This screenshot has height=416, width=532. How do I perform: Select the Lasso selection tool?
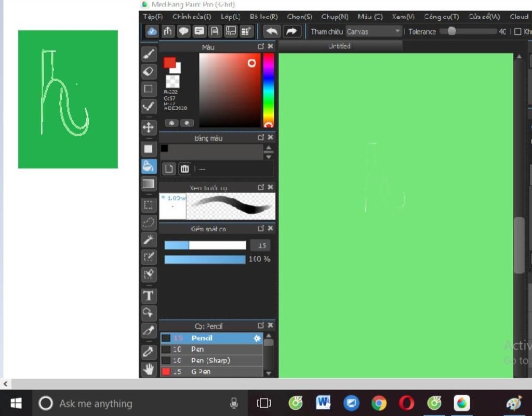coord(149,223)
